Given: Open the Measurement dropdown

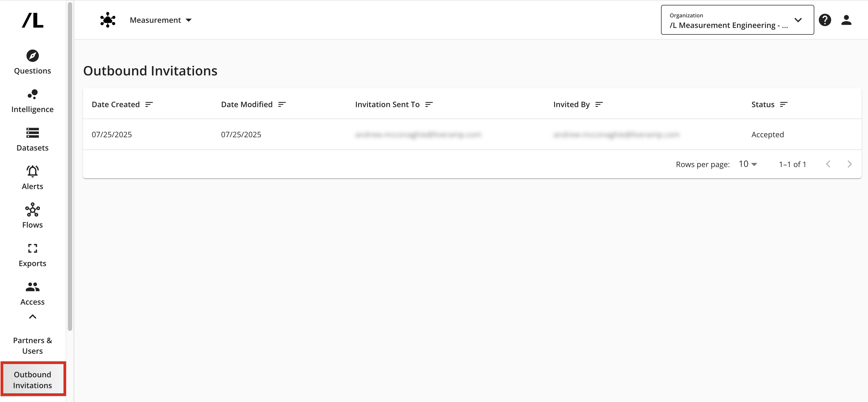Looking at the screenshot, I should click(160, 20).
